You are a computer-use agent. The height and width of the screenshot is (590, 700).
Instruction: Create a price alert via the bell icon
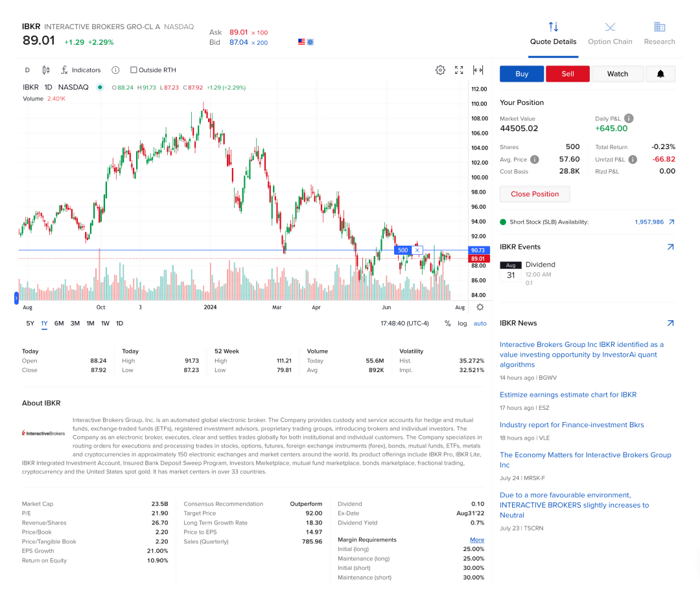click(x=660, y=74)
